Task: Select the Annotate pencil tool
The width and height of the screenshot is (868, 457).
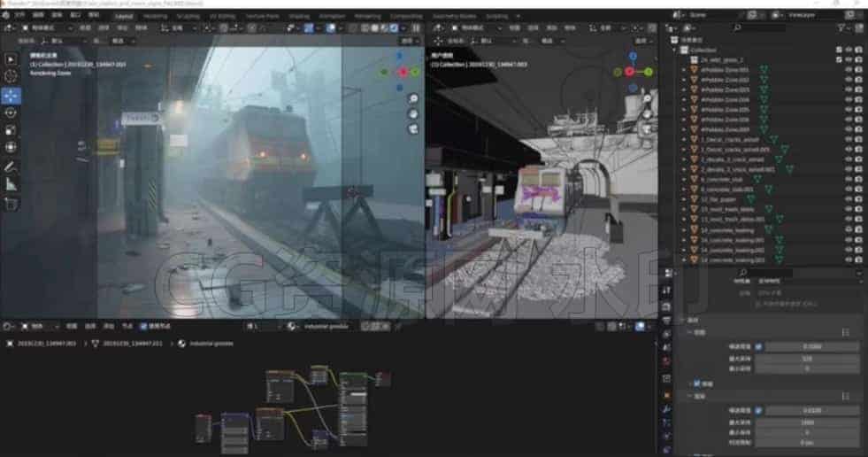Action: coord(11,167)
